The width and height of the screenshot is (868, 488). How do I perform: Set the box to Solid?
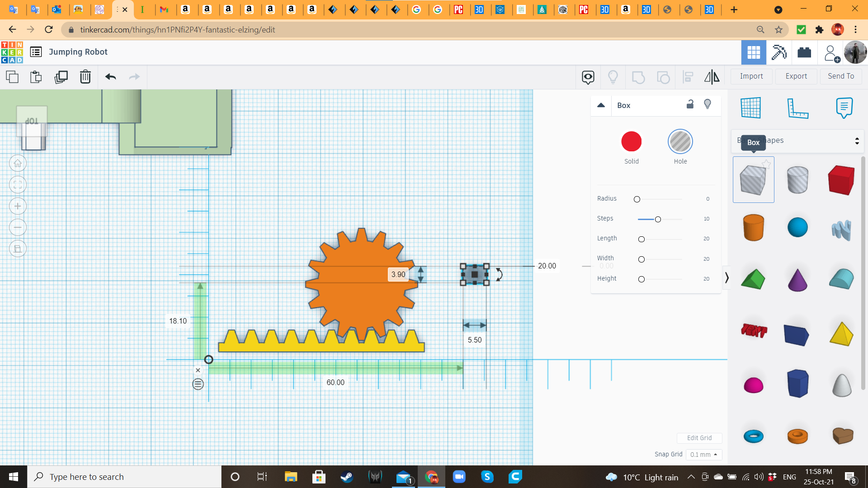tap(631, 142)
